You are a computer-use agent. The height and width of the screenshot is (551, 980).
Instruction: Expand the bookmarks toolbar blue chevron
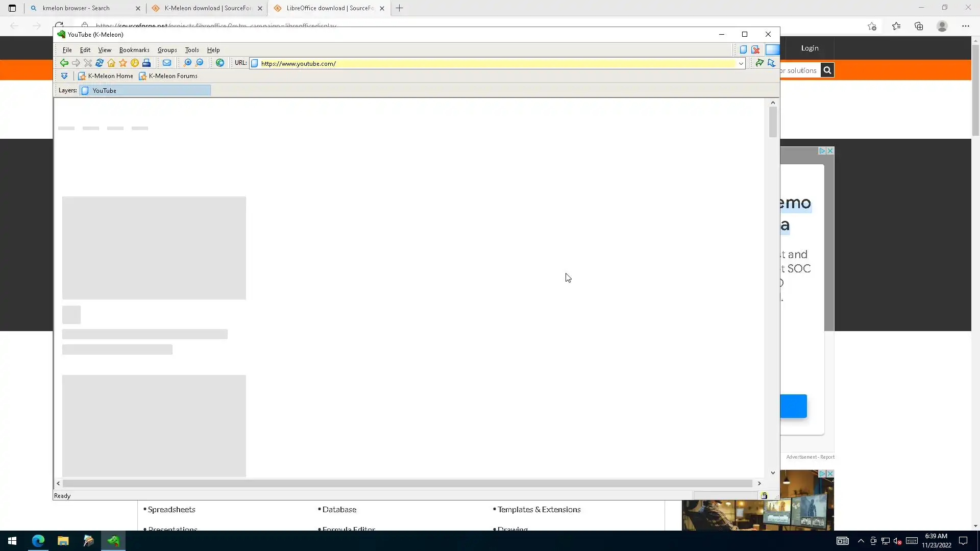[x=64, y=76]
